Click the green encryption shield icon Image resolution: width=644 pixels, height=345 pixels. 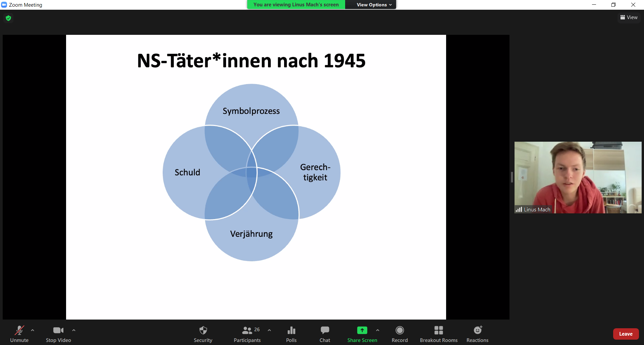(8, 18)
